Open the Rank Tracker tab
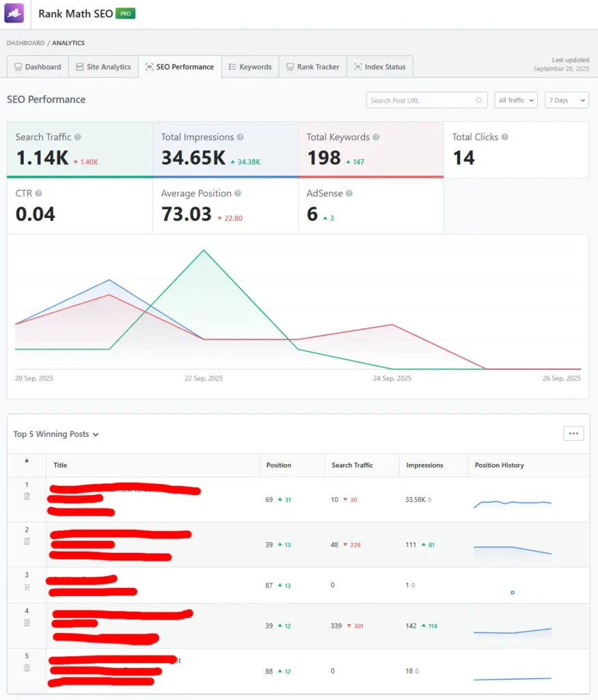Viewport: 598px width, 700px height. tap(312, 67)
